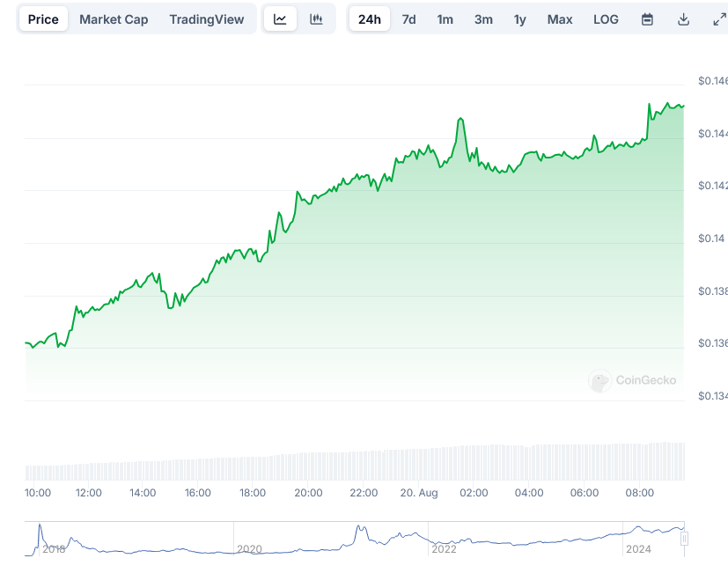Screen dimensions: 728x573
Task: Click the 2024 marker in the navigator
Action: (x=638, y=549)
